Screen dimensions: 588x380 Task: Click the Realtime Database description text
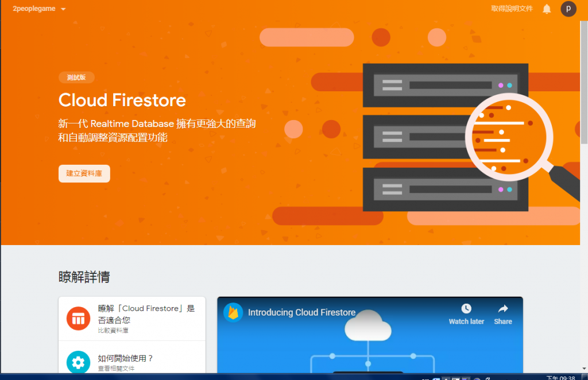click(157, 130)
